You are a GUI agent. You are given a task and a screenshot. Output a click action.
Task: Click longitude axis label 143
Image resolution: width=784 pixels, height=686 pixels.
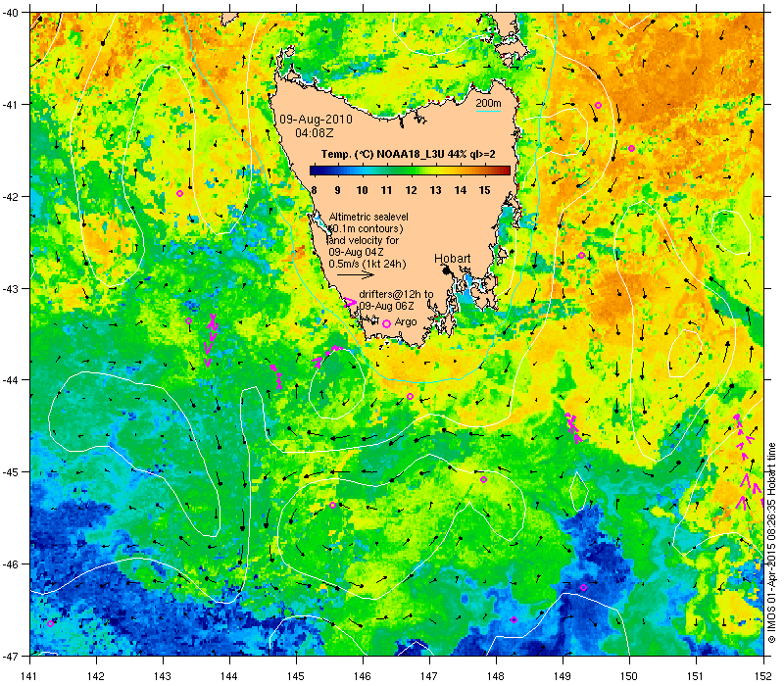click(164, 676)
